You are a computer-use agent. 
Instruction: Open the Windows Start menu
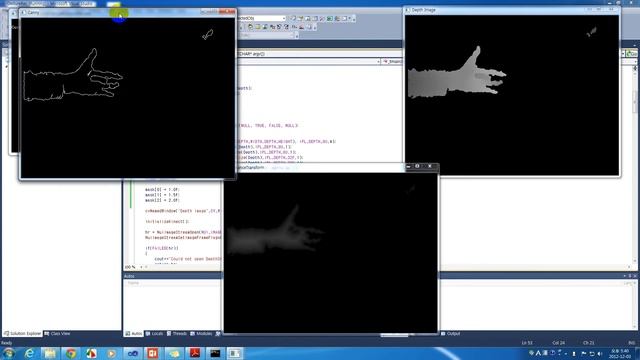pos(9,353)
